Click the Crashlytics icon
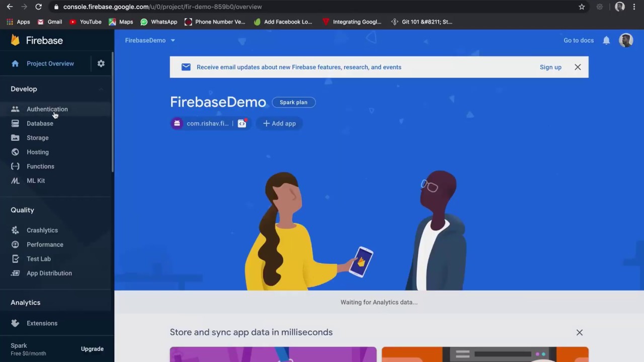Screen dimensions: 644x362 15,230
